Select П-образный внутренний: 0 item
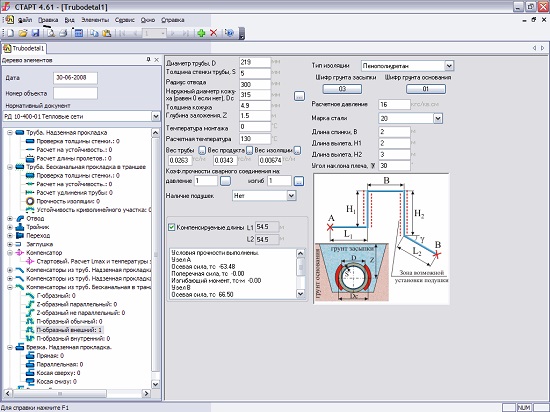Image resolution: width=550 pixels, height=412 pixels. 73,339
